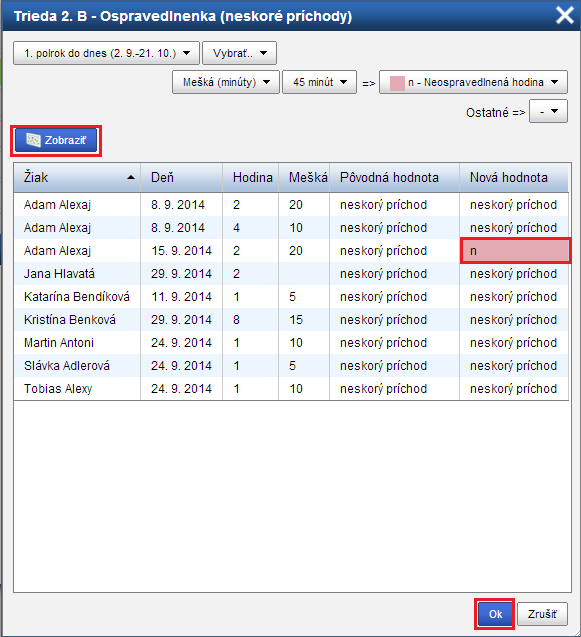
Task: Click the pink swatch beside Neospravedlnená hodina
Action: [x=397, y=83]
